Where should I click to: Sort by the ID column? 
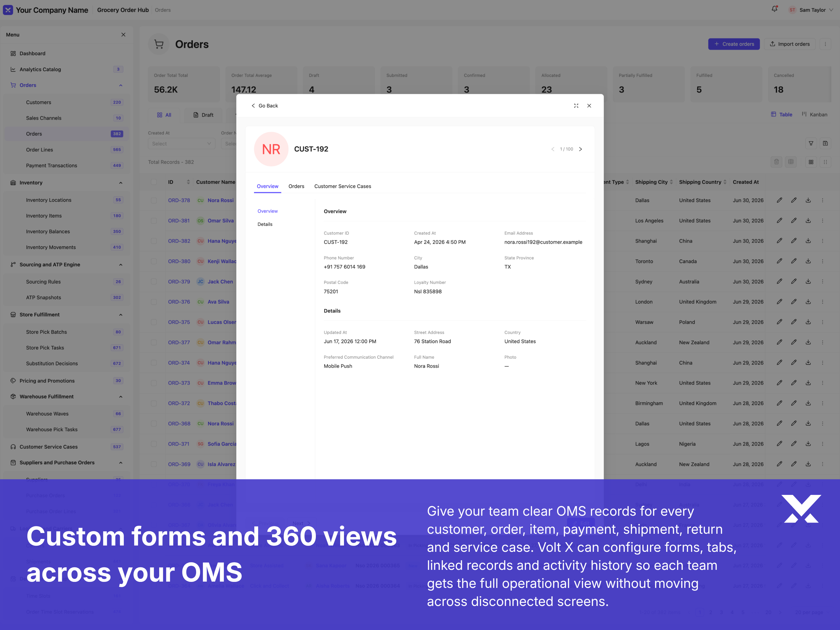188,182
